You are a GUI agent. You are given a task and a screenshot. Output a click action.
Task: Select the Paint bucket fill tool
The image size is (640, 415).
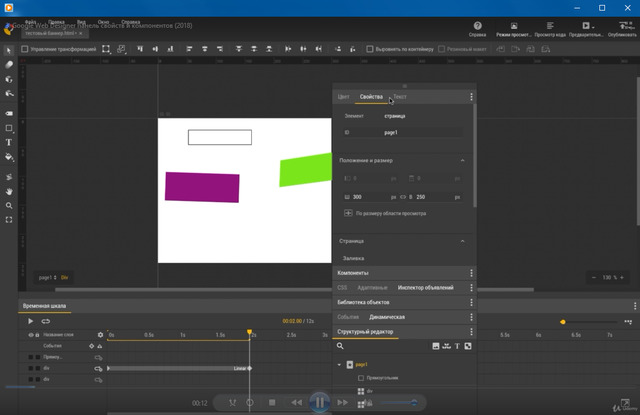(x=9, y=158)
